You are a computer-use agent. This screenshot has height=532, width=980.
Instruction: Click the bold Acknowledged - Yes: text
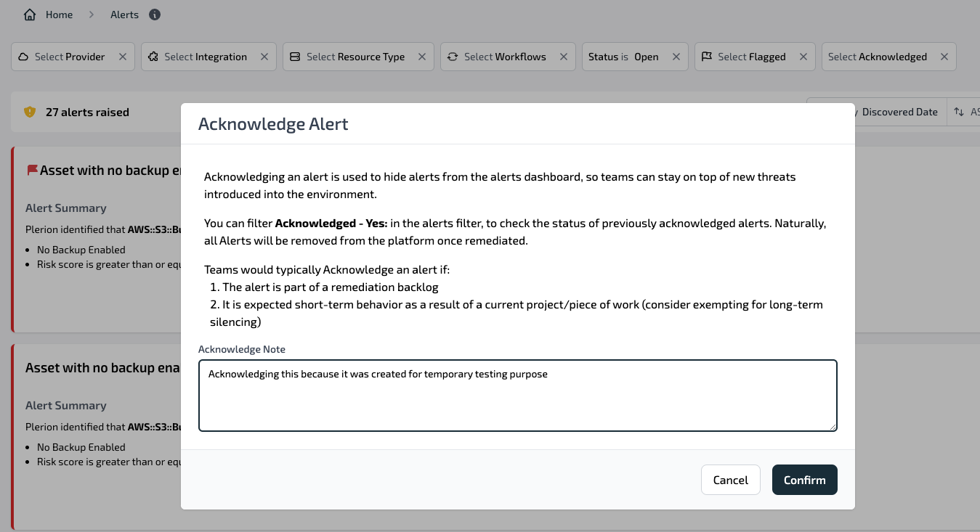[x=331, y=224]
